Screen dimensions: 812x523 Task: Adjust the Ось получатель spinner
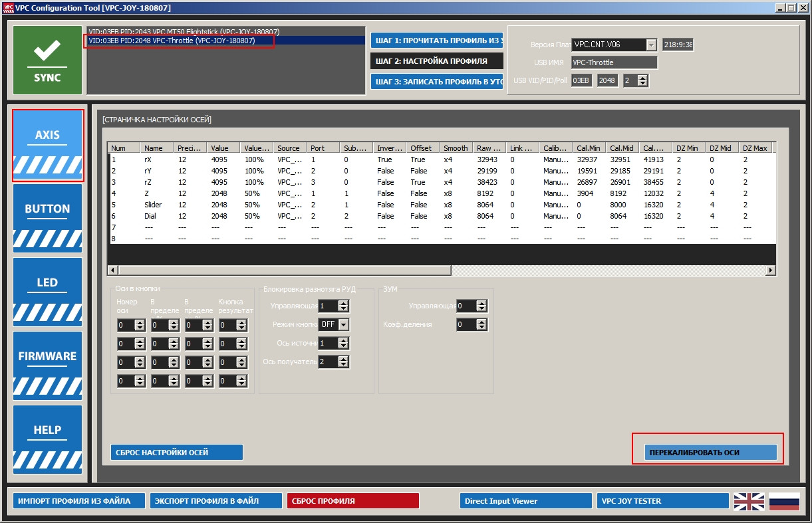[x=343, y=362]
